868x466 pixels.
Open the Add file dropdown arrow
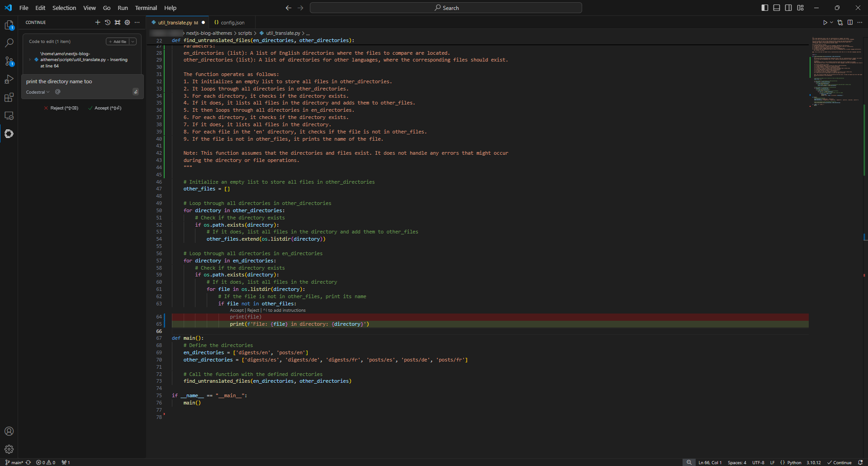pos(133,42)
